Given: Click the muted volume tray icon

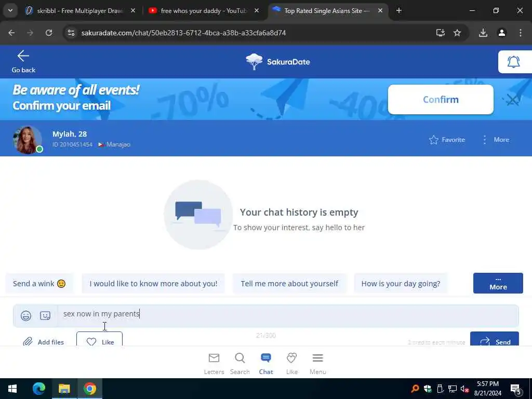Looking at the screenshot, I should pyautogui.click(x=464, y=389).
